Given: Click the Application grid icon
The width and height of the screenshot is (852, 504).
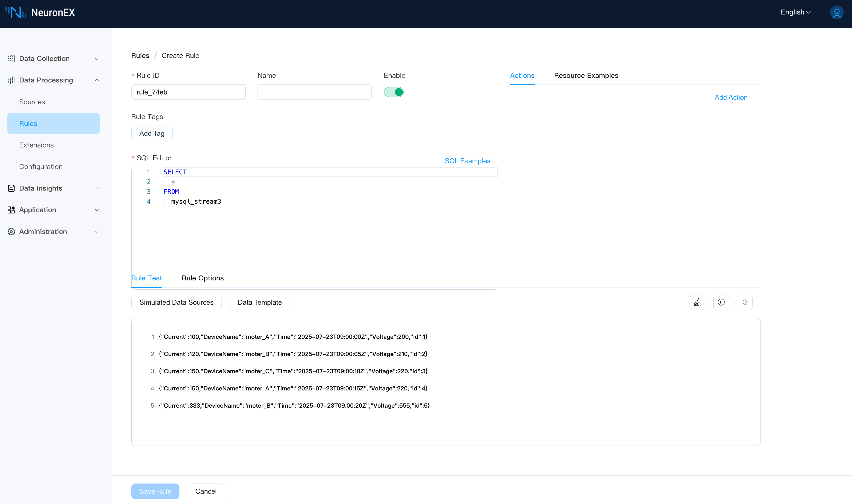Looking at the screenshot, I should 11,210.
